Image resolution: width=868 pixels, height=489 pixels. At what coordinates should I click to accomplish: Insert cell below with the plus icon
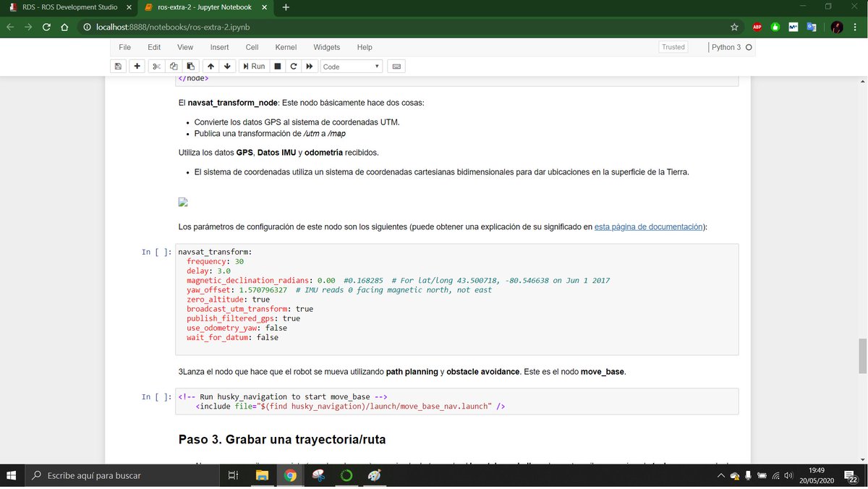137,66
